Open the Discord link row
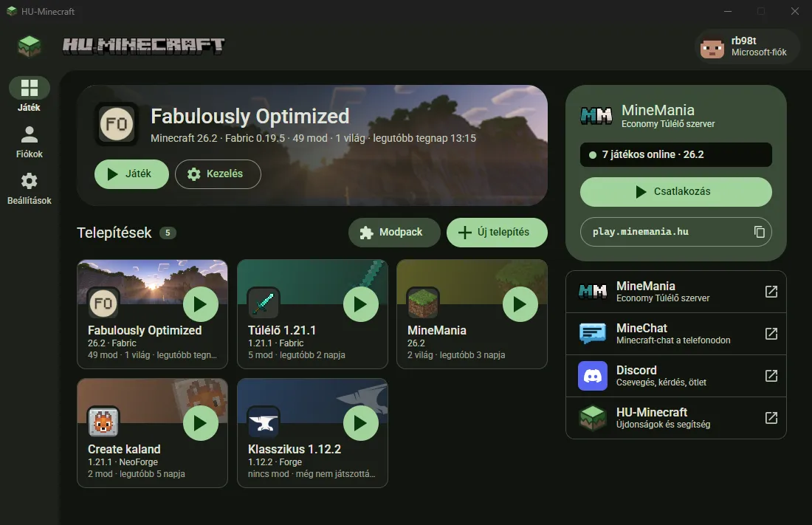Screen dimensions: 812x525 (675, 376)
